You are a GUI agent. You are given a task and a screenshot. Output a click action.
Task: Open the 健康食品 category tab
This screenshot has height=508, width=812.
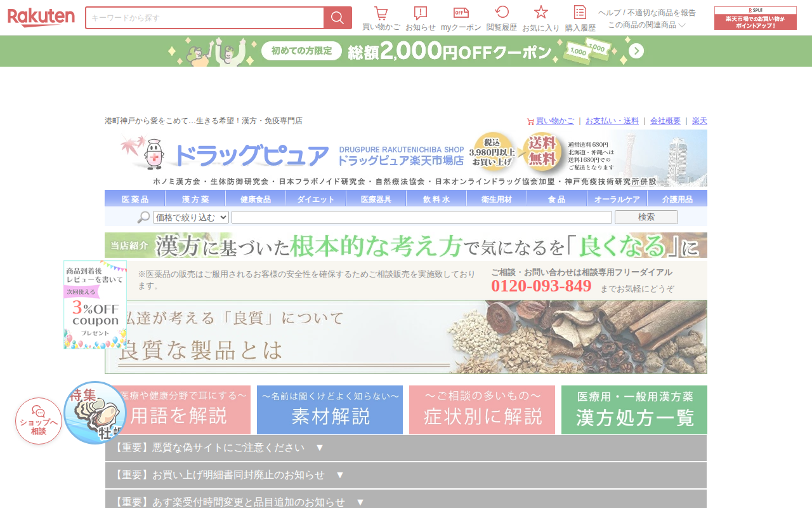coord(256,199)
